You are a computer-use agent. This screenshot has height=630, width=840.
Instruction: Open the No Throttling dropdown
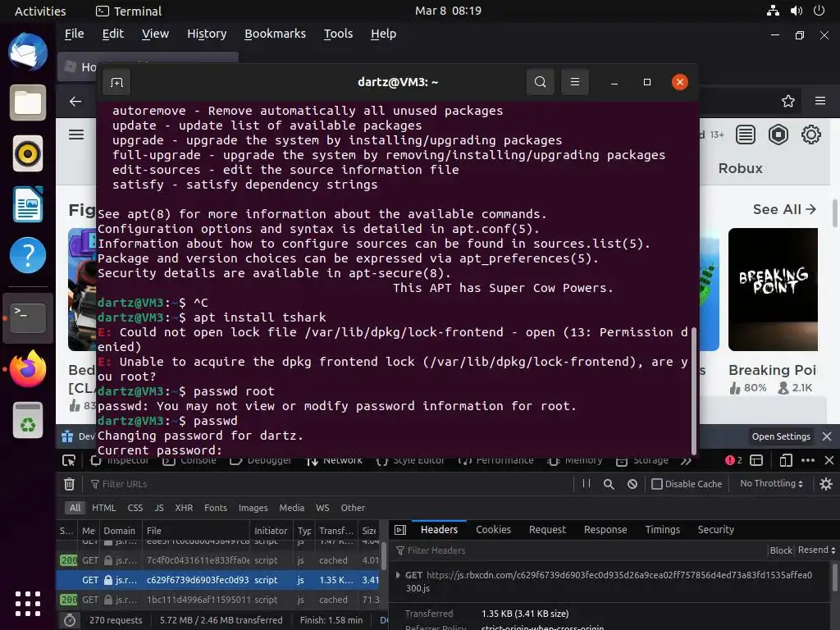coord(771,483)
